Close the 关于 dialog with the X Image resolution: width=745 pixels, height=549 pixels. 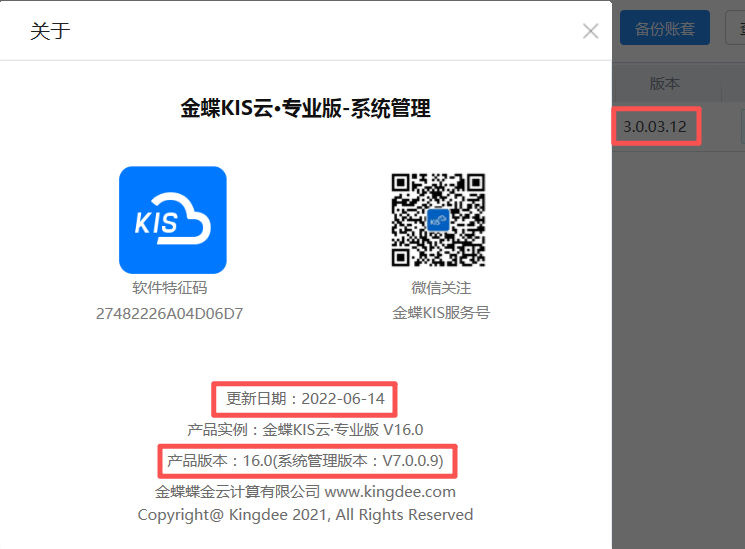point(590,31)
